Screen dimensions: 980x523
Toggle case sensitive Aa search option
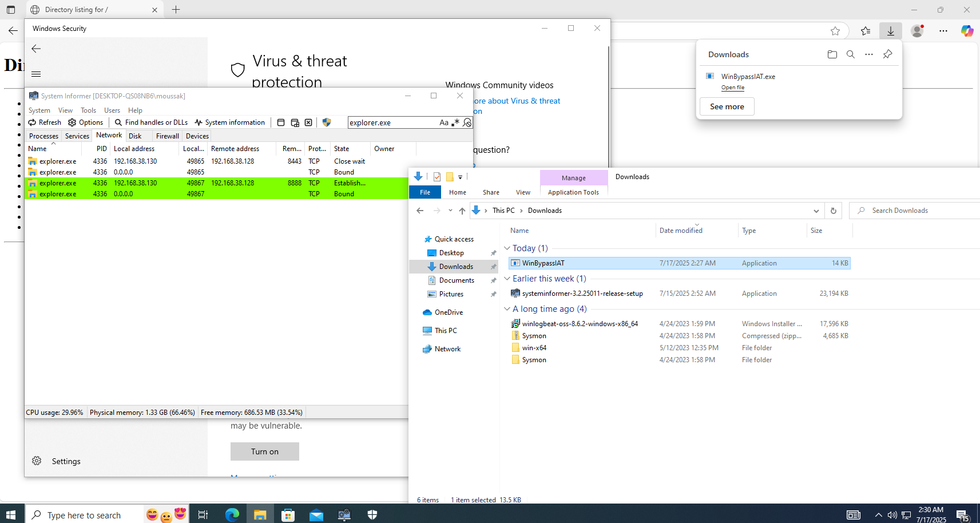click(444, 122)
